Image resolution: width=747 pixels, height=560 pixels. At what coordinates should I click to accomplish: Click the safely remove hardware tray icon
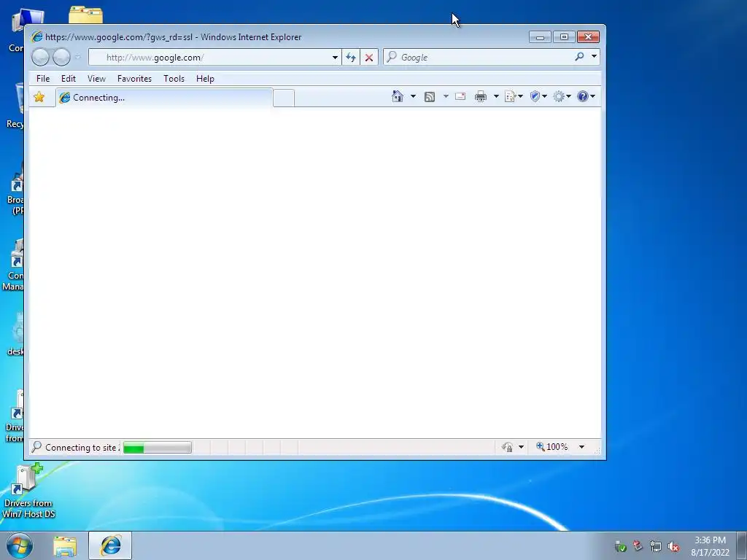point(638,546)
